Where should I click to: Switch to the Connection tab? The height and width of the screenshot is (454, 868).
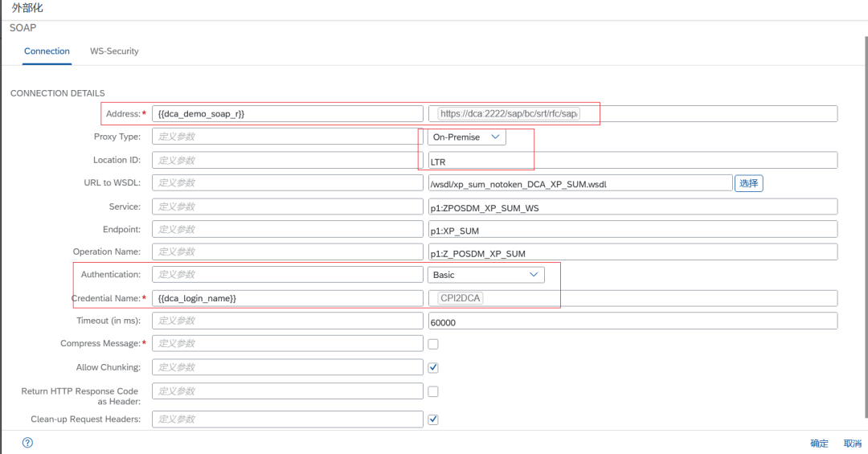47,51
